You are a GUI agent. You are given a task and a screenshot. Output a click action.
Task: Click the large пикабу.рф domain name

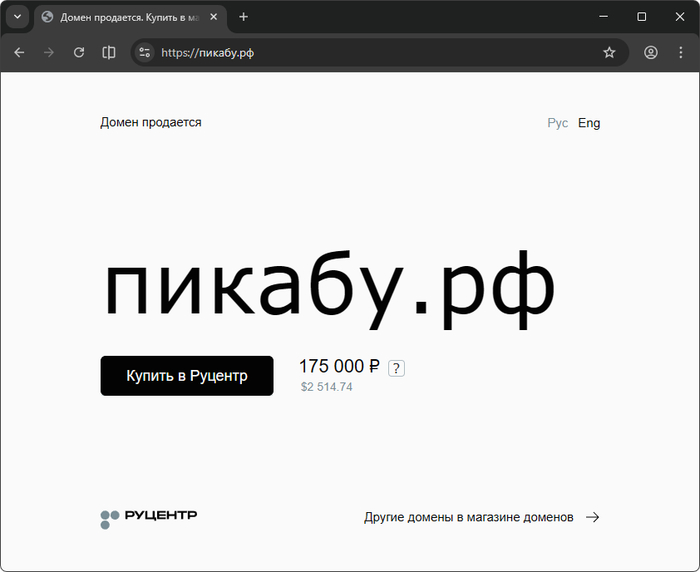pos(329,289)
